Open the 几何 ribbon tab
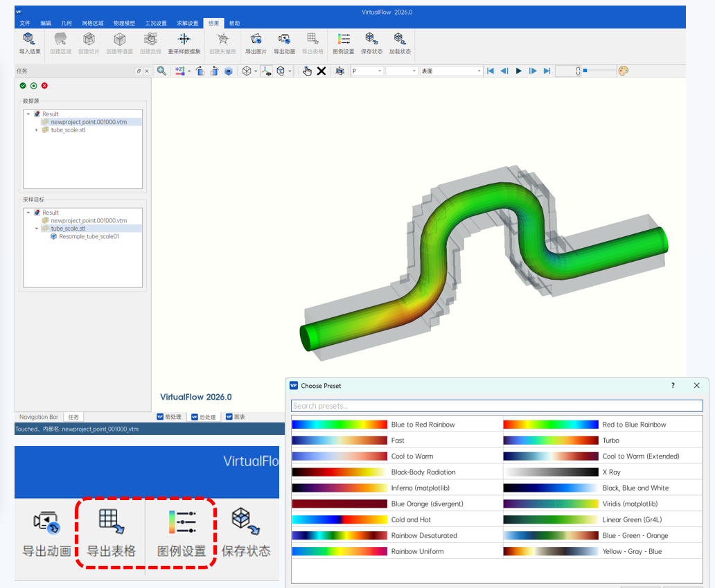715x588 pixels. (x=67, y=24)
